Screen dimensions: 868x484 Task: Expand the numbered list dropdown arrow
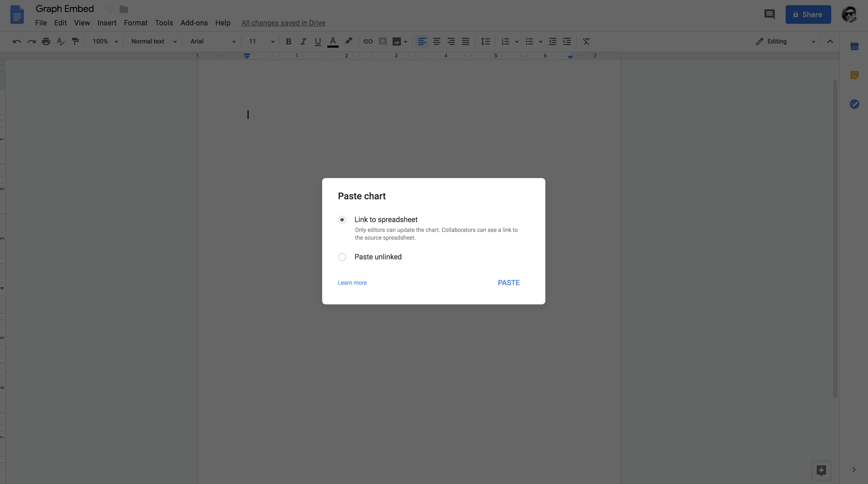tap(517, 42)
